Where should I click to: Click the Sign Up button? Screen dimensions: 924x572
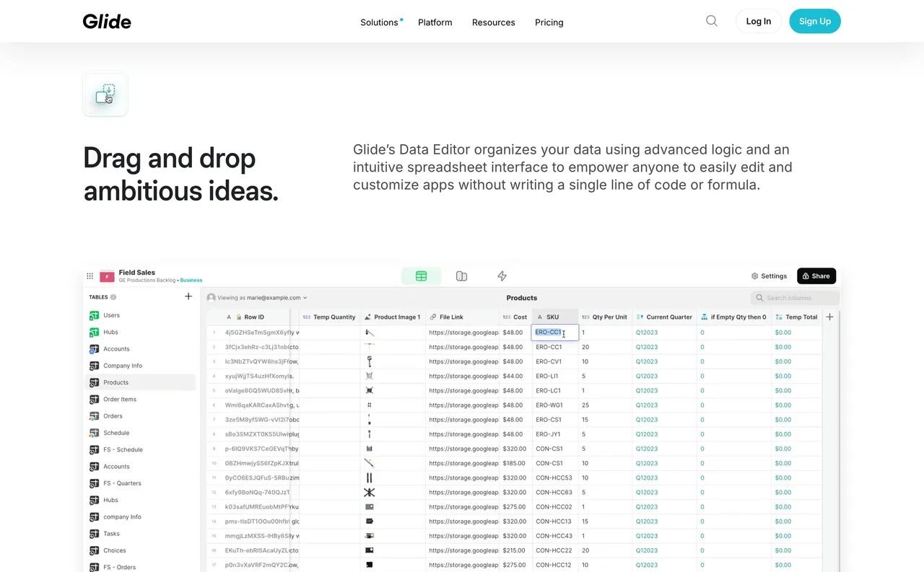(x=815, y=21)
